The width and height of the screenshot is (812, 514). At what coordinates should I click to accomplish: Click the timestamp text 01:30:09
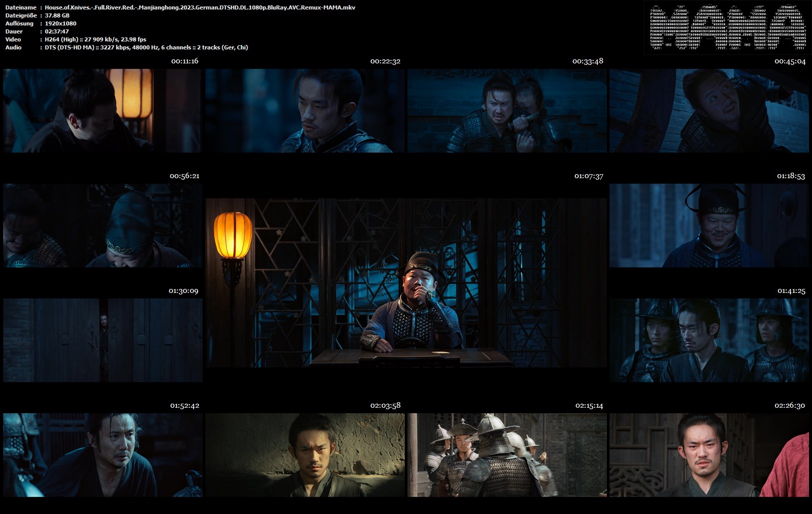[184, 290]
